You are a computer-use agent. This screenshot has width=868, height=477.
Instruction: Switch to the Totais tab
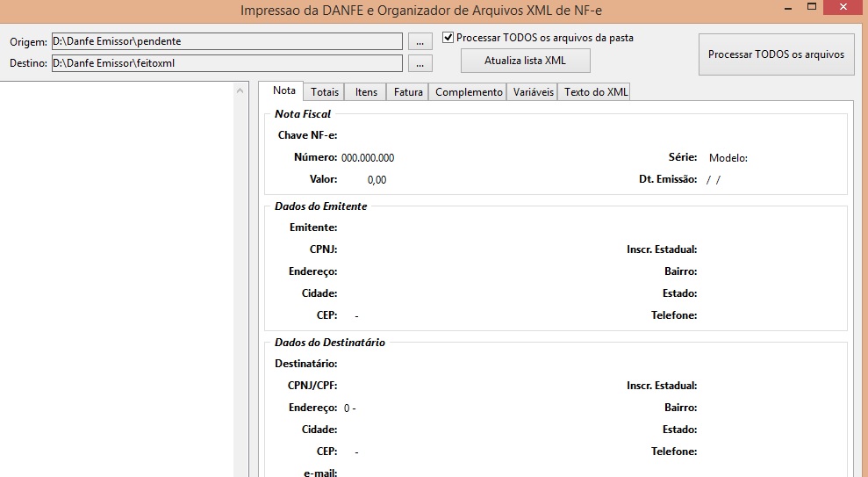[325, 92]
